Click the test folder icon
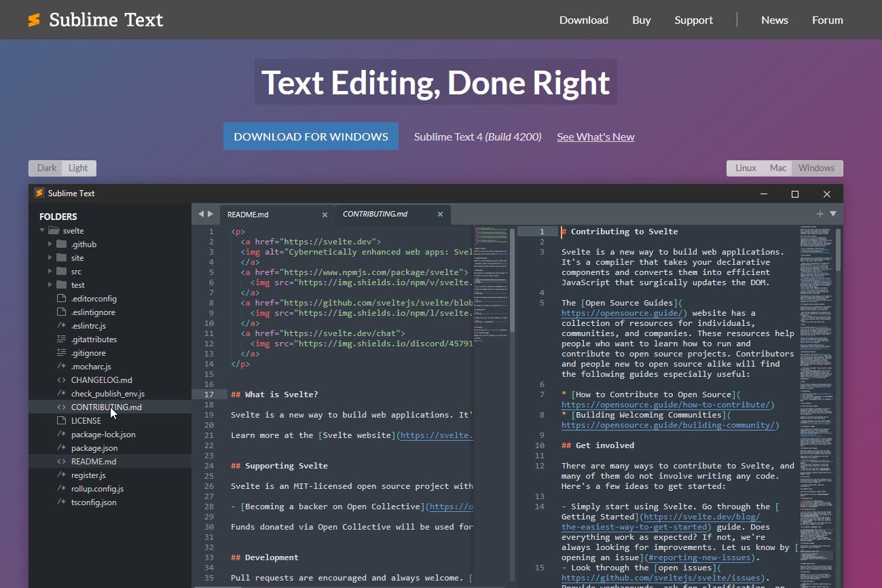 point(61,285)
